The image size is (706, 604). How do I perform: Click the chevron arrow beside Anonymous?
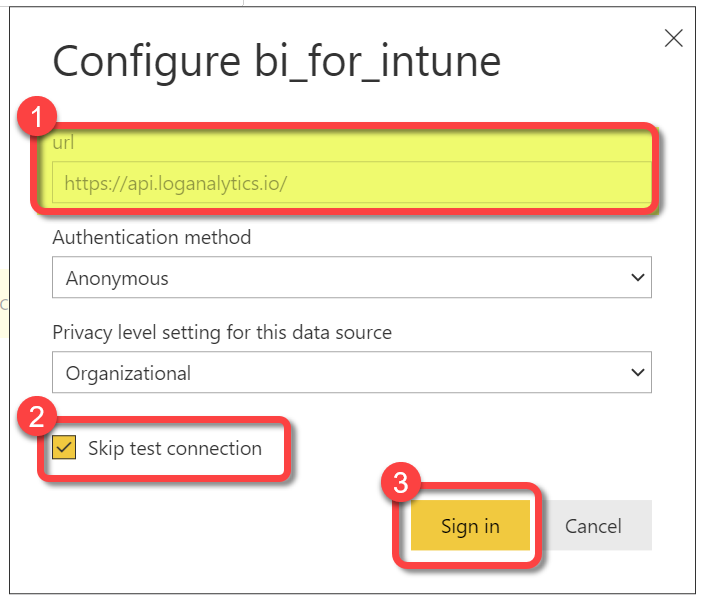(637, 278)
